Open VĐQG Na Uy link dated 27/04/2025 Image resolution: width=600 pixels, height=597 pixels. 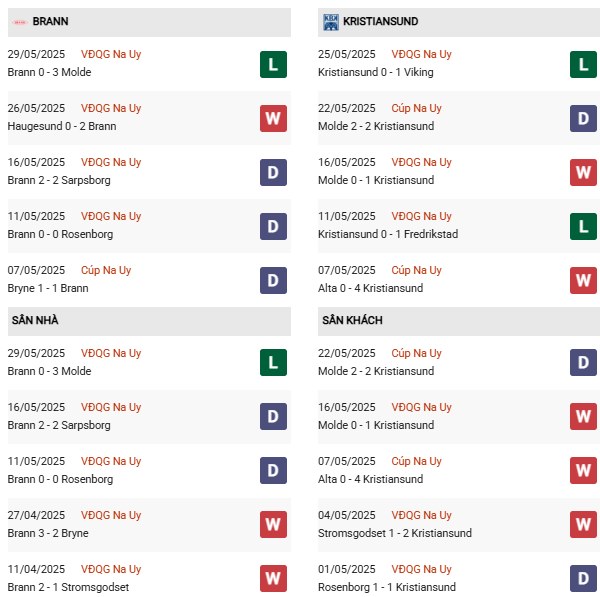click(111, 515)
